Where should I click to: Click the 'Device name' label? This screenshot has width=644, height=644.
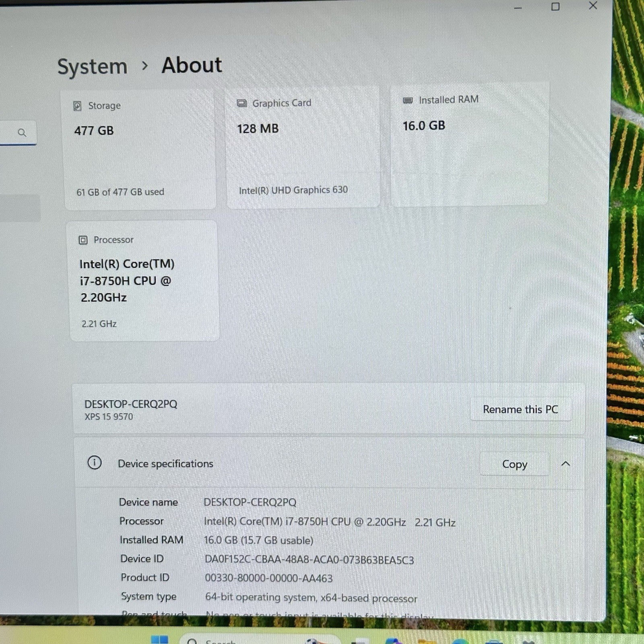(149, 502)
